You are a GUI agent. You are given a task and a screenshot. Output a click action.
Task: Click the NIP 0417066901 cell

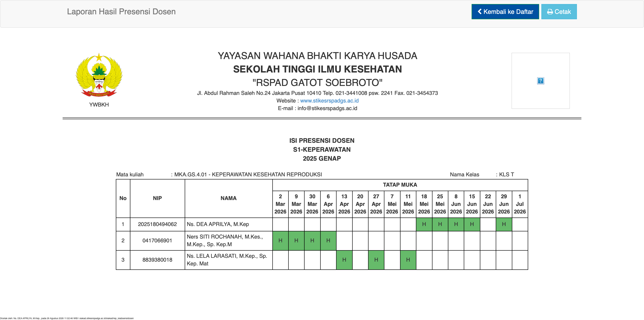[157, 241]
